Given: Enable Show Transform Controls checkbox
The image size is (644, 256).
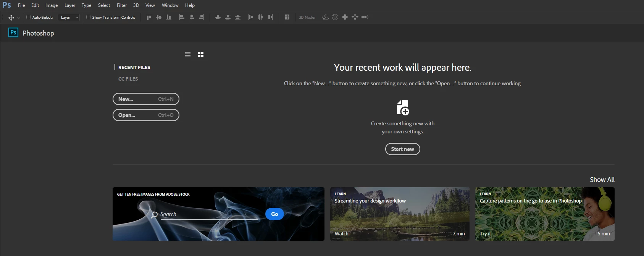Looking at the screenshot, I should click(88, 17).
